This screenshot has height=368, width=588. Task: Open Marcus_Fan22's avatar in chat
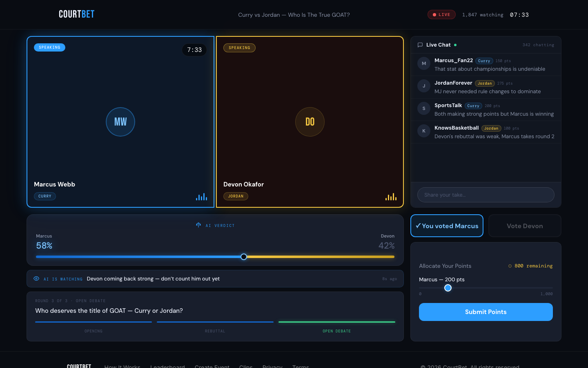click(424, 63)
